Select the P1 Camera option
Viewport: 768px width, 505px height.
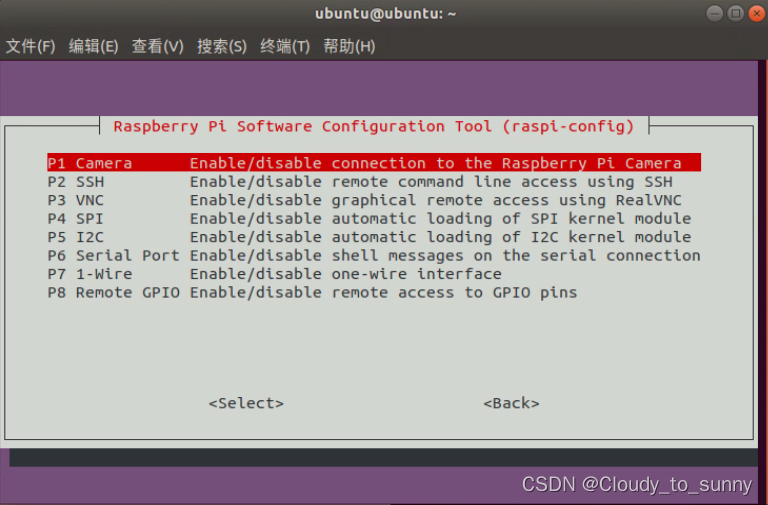point(374,163)
